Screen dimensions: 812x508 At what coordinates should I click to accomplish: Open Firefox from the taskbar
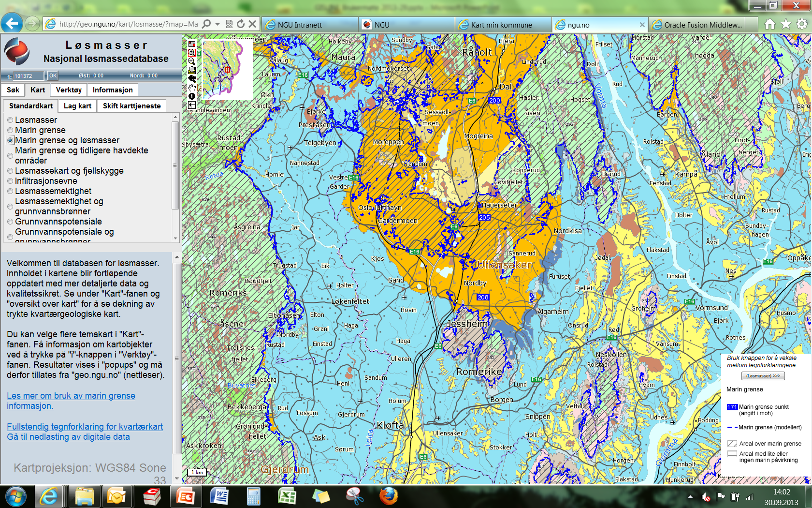pos(389,496)
